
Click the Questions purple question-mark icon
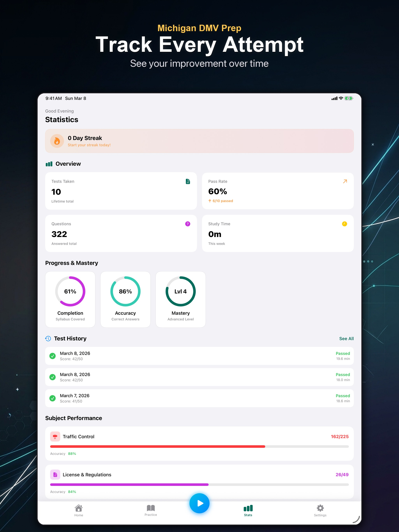(x=188, y=224)
